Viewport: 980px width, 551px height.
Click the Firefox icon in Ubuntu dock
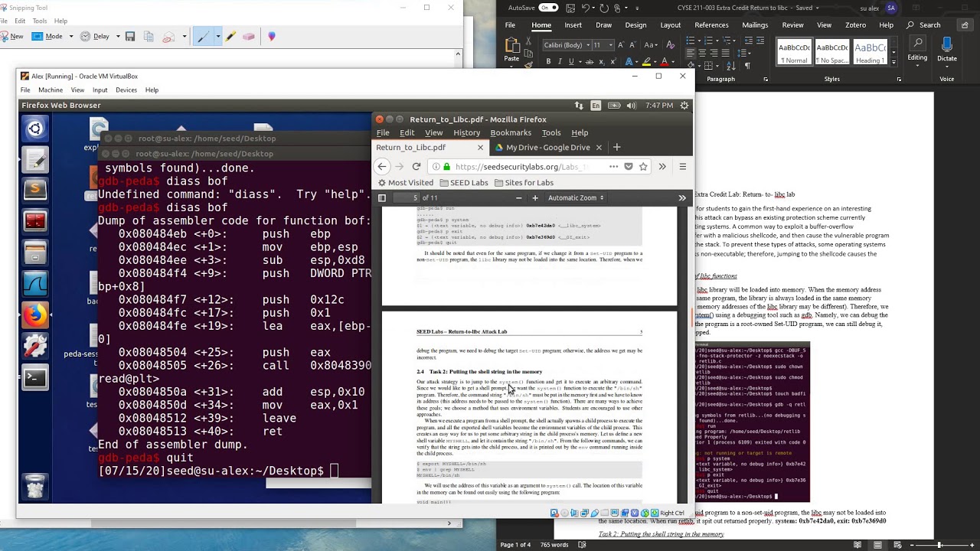point(34,315)
